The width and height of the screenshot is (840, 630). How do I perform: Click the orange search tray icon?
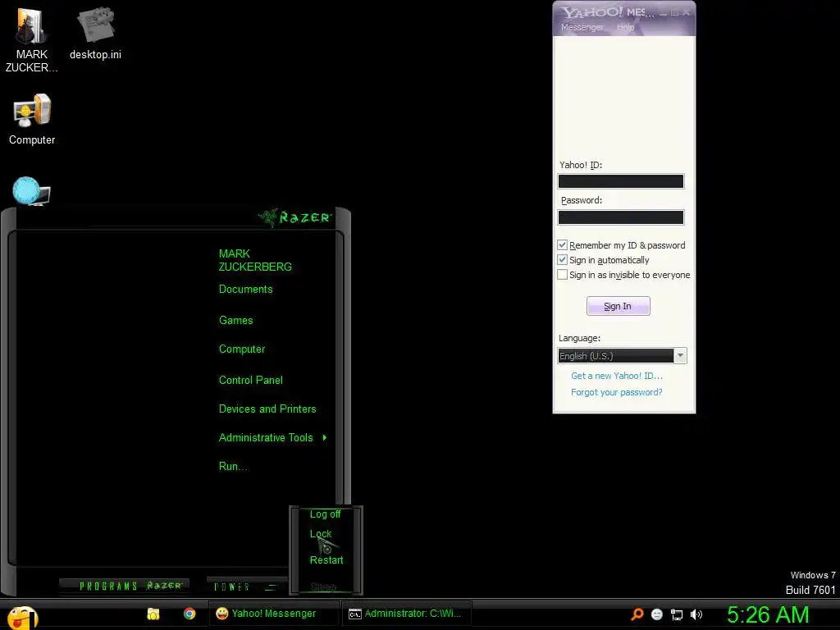click(637, 614)
